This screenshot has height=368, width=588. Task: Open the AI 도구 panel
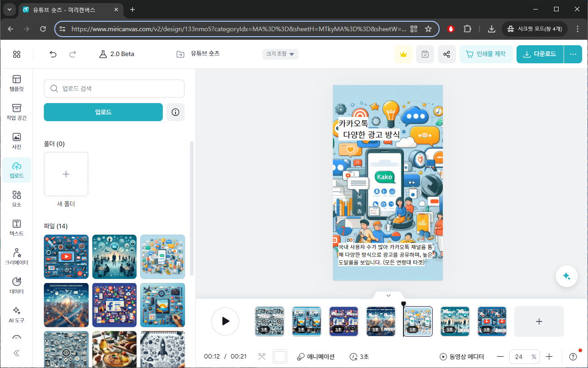pyautogui.click(x=17, y=315)
